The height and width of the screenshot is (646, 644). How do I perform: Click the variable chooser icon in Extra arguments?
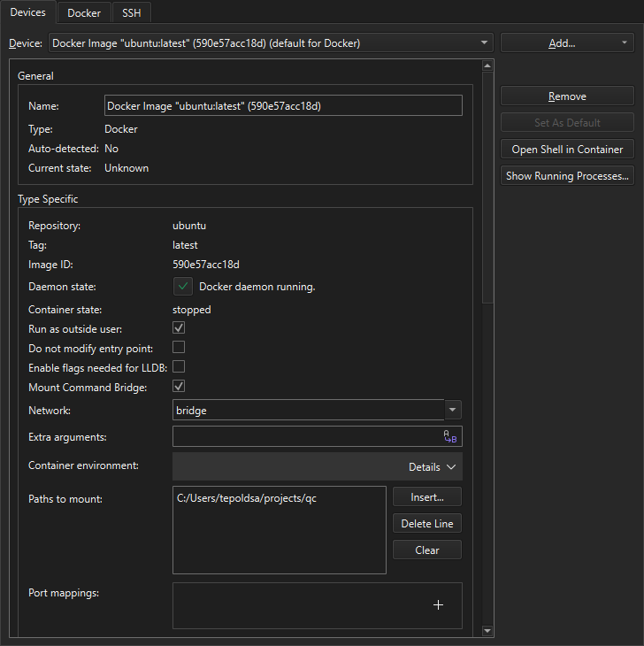449,436
